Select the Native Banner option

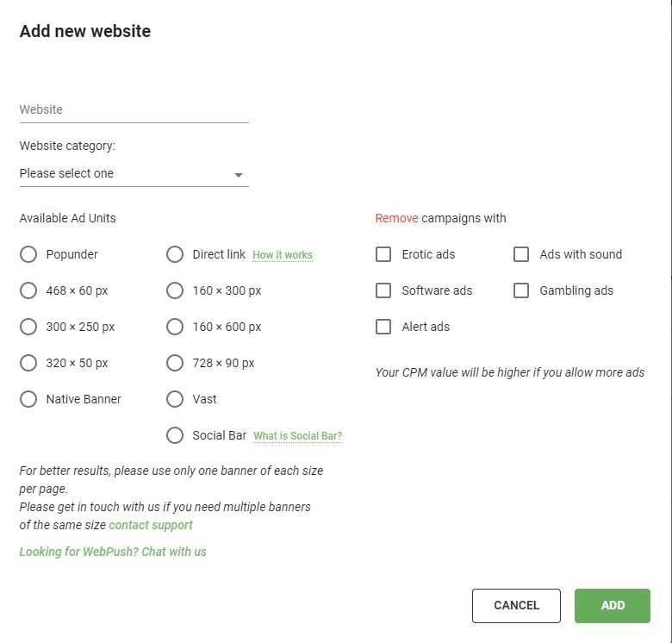[x=28, y=399]
